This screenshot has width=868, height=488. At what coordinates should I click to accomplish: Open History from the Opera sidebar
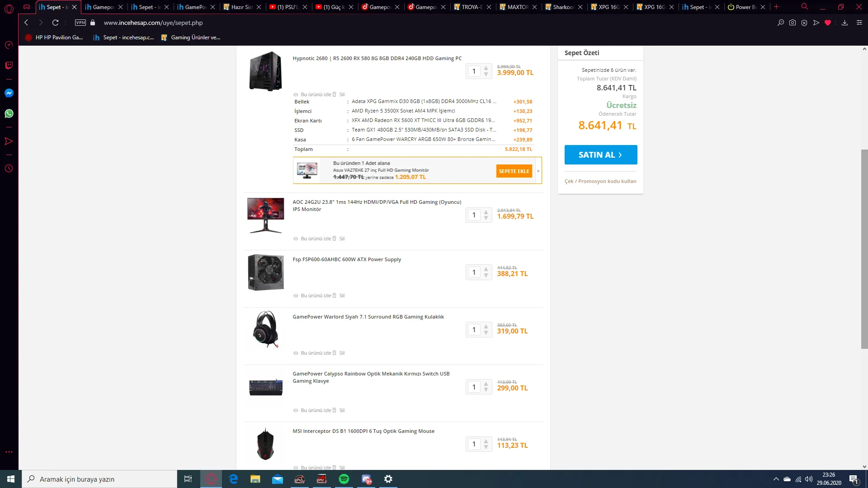(x=9, y=169)
